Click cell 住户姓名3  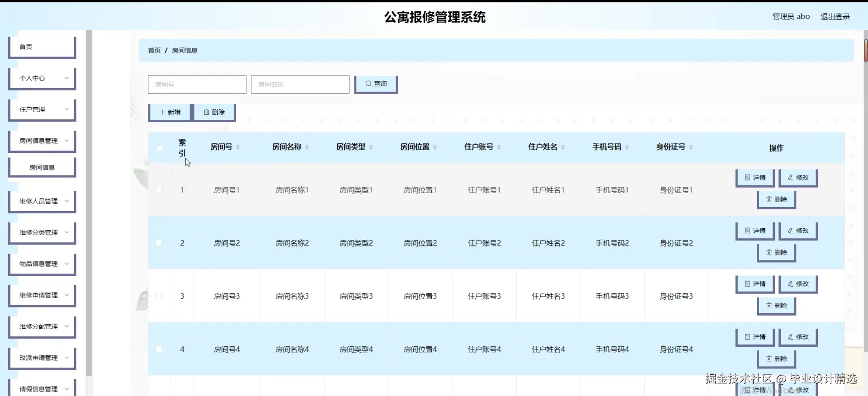(548, 297)
